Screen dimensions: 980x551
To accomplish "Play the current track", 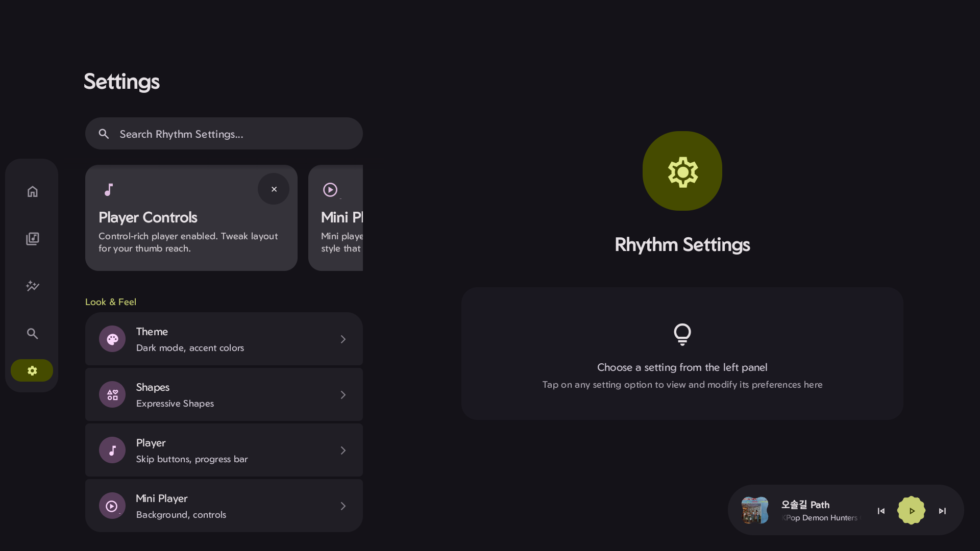I will point(911,510).
